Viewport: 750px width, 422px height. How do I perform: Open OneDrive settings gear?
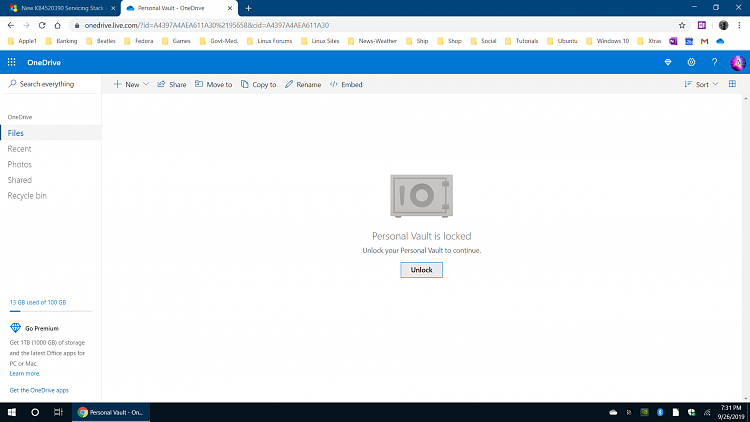[x=691, y=62]
